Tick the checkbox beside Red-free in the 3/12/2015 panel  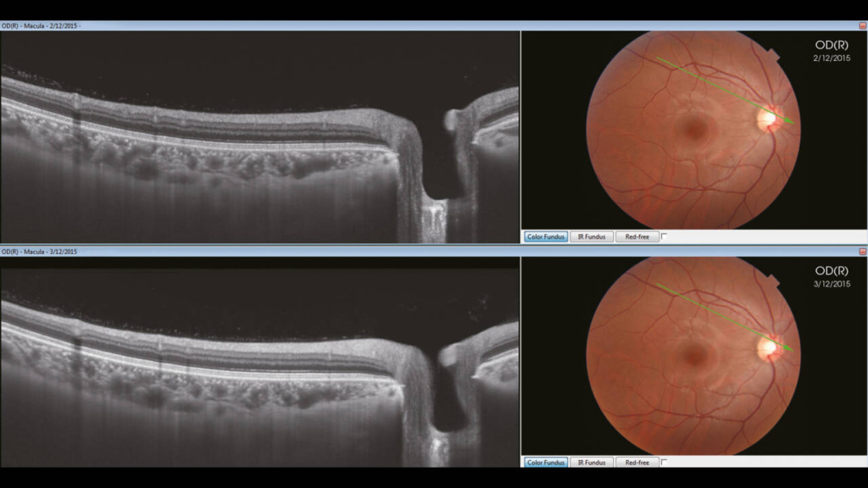(x=665, y=463)
